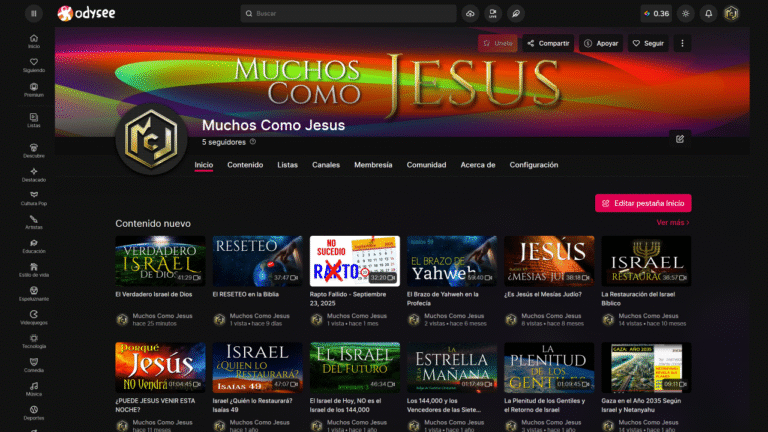Switch to the Contenido tab
768x432 pixels.
(245, 165)
